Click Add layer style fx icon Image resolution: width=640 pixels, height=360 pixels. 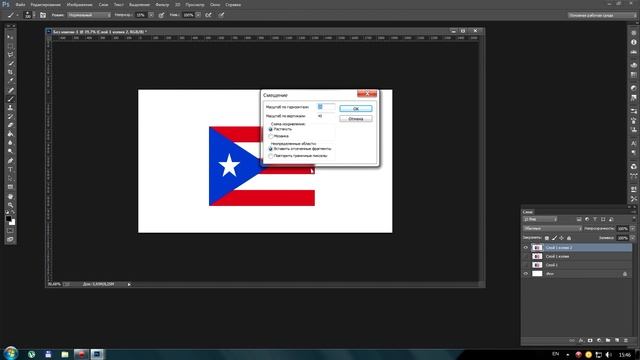coord(581,340)
